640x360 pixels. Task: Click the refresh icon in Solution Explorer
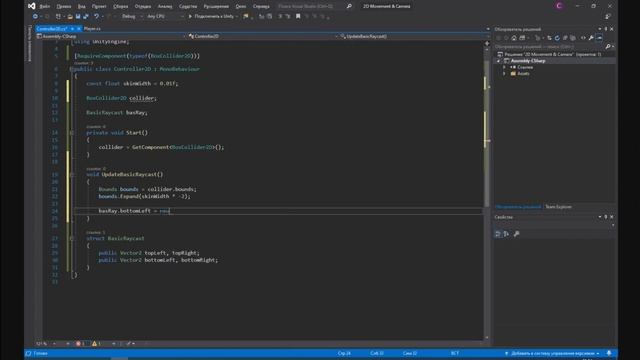point(557,38)
